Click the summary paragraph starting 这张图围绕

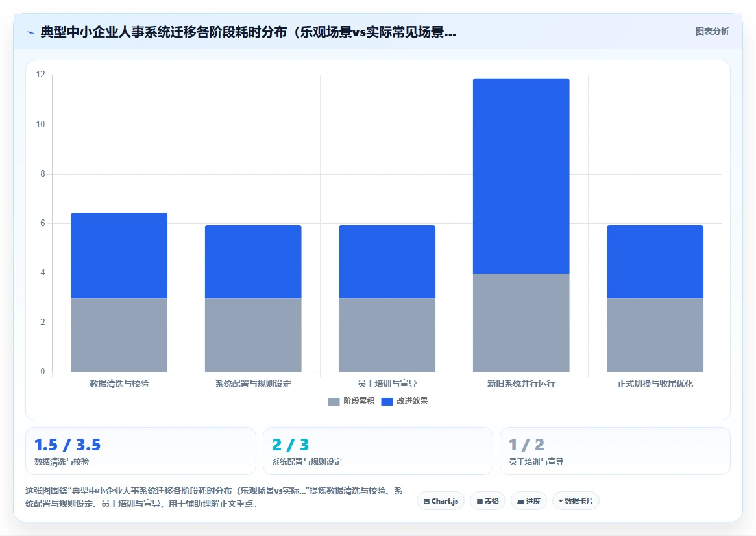[214, 497]
